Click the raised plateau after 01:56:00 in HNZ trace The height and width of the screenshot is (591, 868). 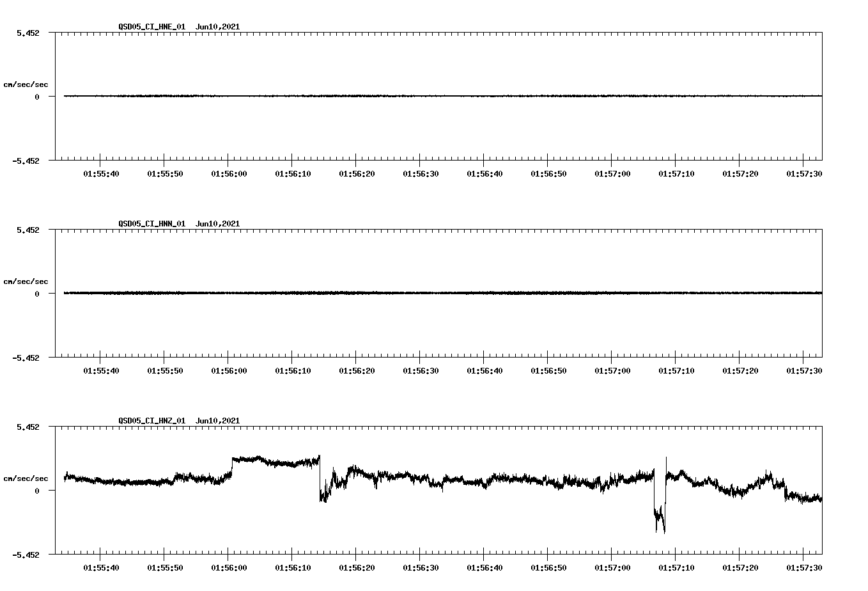point(275,461)
